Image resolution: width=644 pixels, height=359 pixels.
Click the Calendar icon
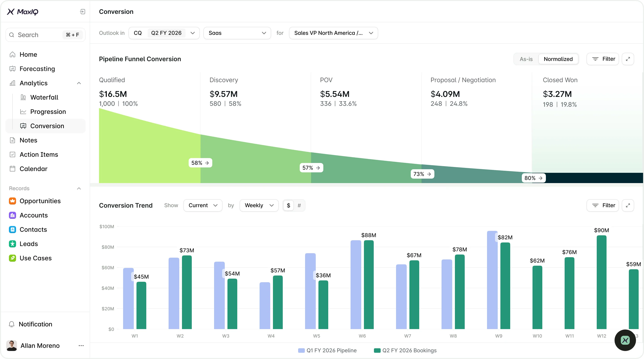point(12,169)
